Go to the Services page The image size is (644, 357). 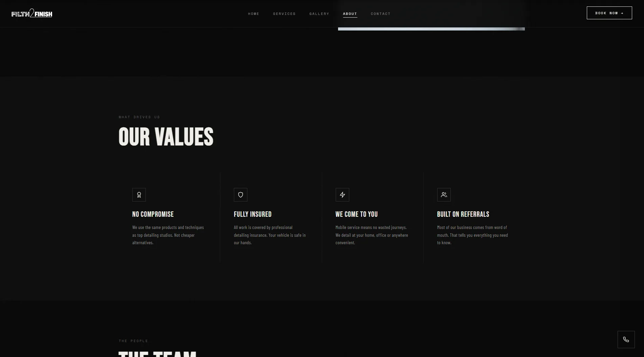point(284,14)
